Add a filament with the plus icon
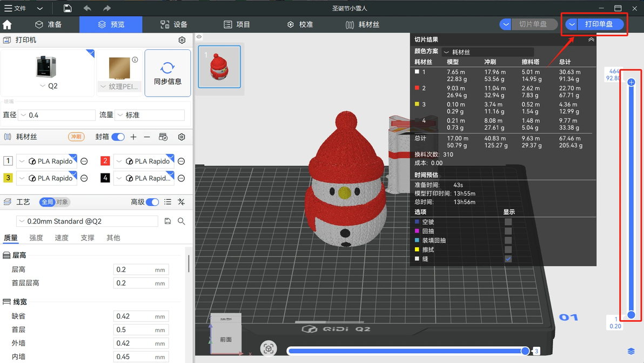The image size is (644, 363). [x=133, y=137]
